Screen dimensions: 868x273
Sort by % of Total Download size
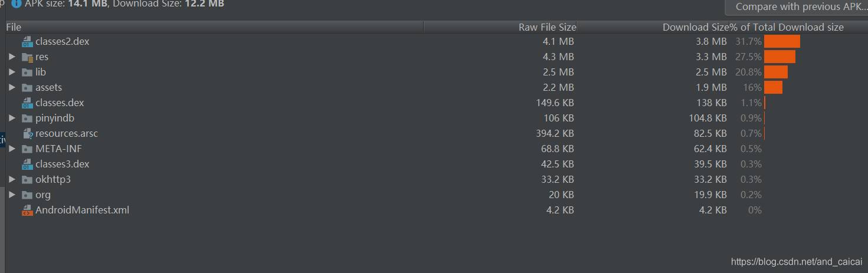coord(798,27)
